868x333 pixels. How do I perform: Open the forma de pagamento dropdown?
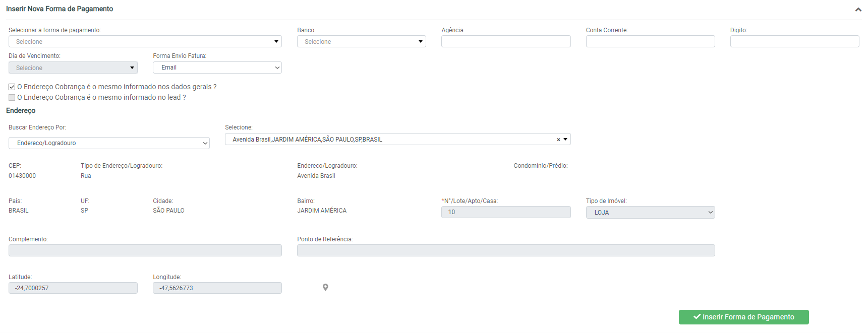(145, 42)
